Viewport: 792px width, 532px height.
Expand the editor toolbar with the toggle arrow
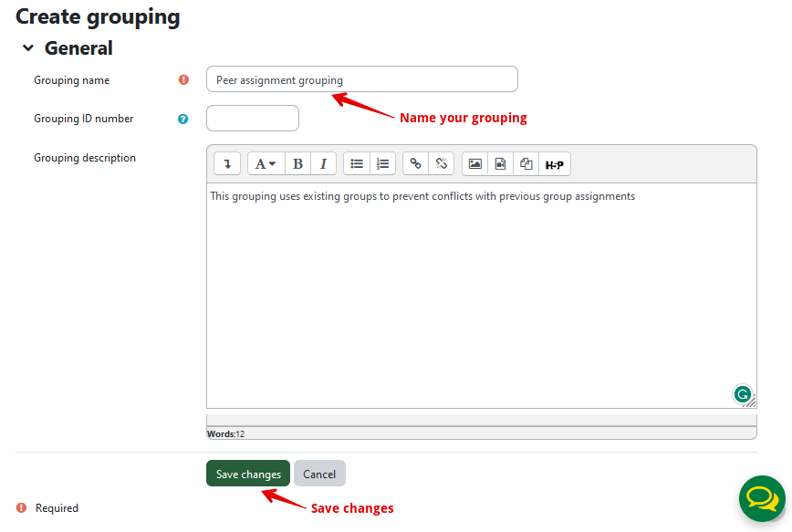tap(227, 164)
